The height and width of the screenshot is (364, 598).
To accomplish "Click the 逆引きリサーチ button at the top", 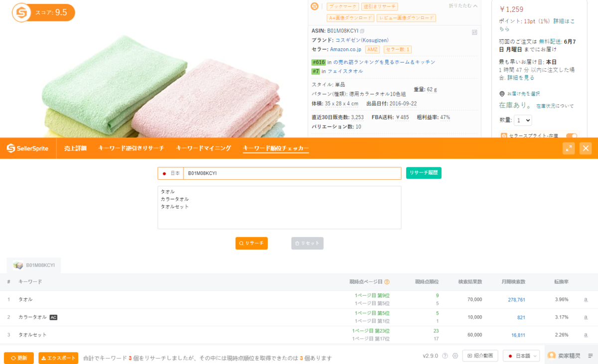I will coord(379,6).
